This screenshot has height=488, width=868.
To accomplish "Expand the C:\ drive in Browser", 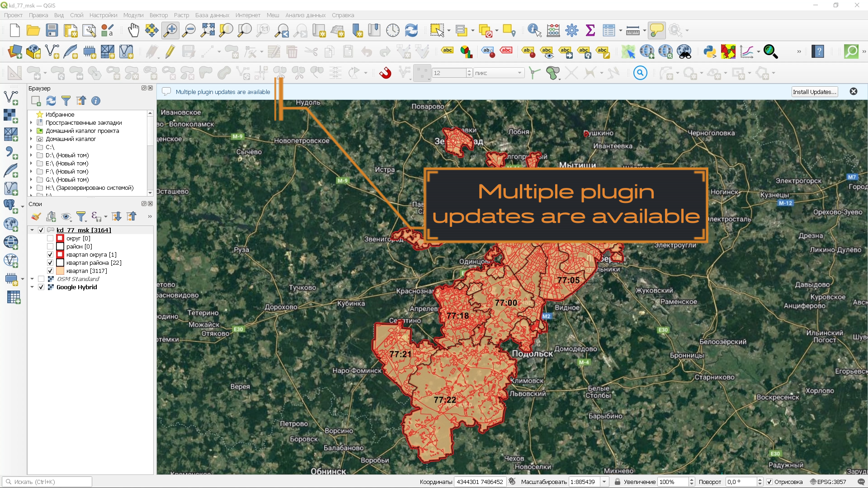I will click(31, 147).
